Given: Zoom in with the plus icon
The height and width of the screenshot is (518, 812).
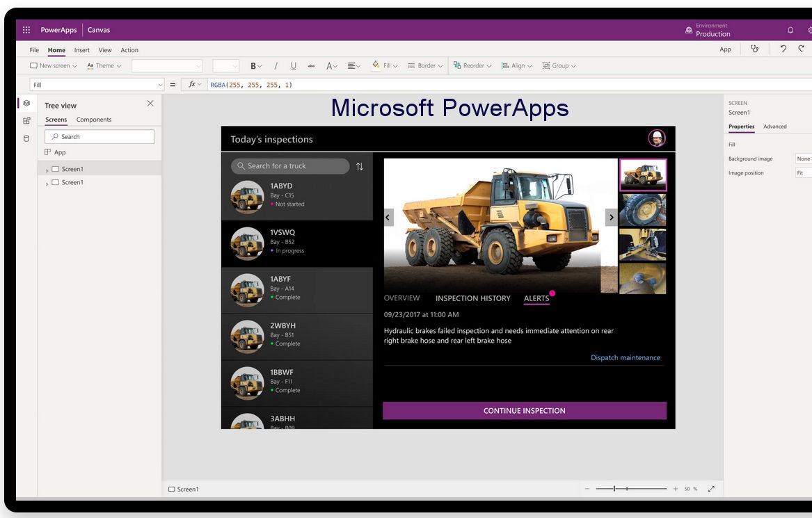Looking at the screenshot, I should (x=676, y=489).
